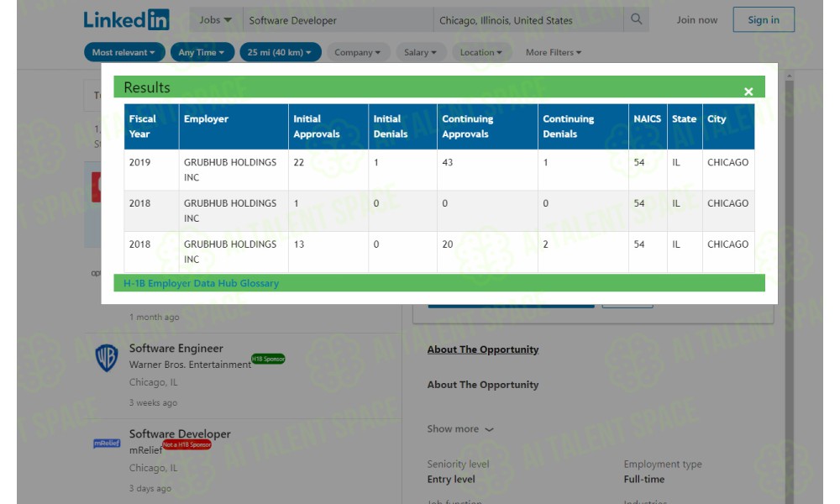Open the Most relevant sort dropdown

pos(123,52)
